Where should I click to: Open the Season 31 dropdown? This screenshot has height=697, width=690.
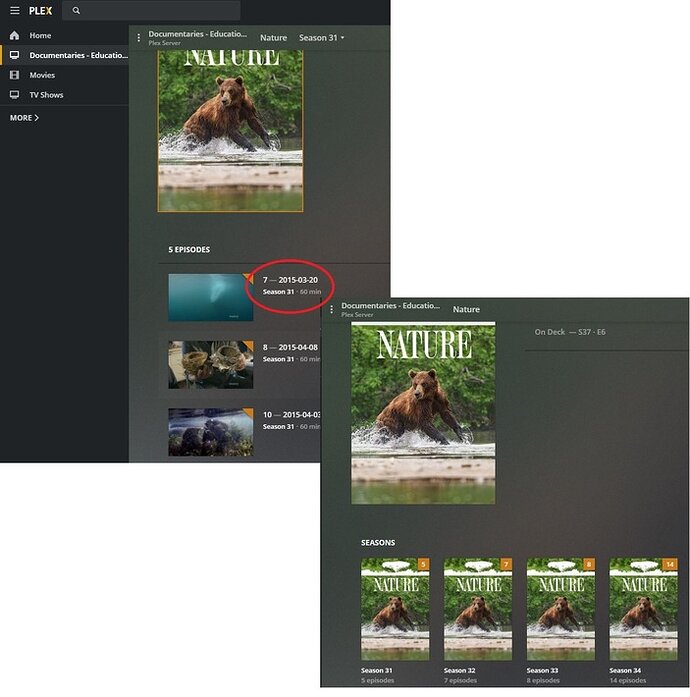[321, 38]
